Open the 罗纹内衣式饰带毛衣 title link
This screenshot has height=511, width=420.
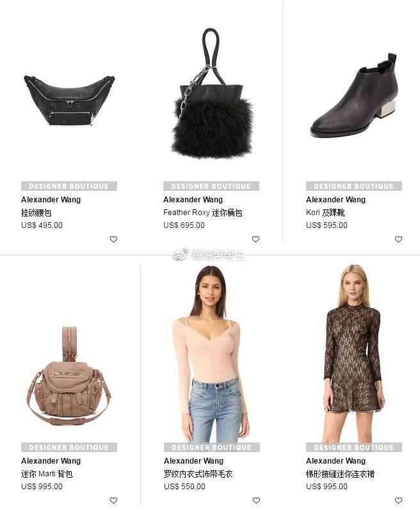coord(198,474)
